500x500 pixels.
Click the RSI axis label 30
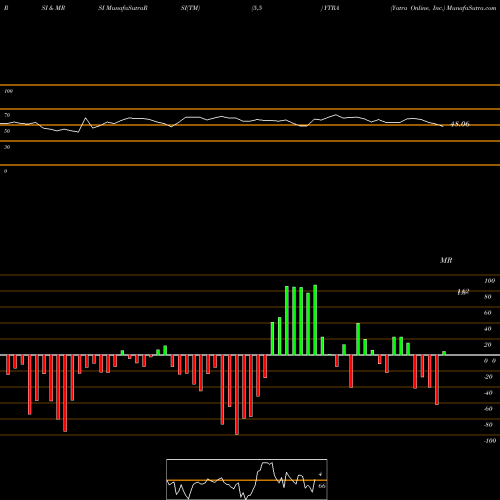click(x=7, y=147)
